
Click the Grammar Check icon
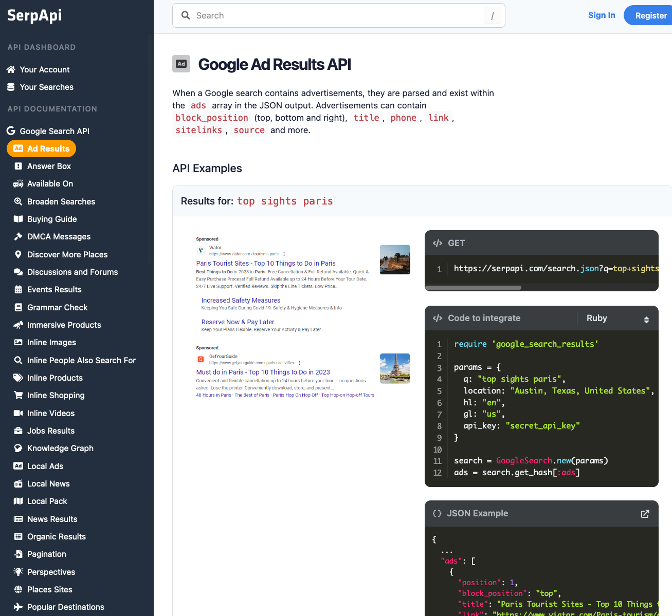18,307
